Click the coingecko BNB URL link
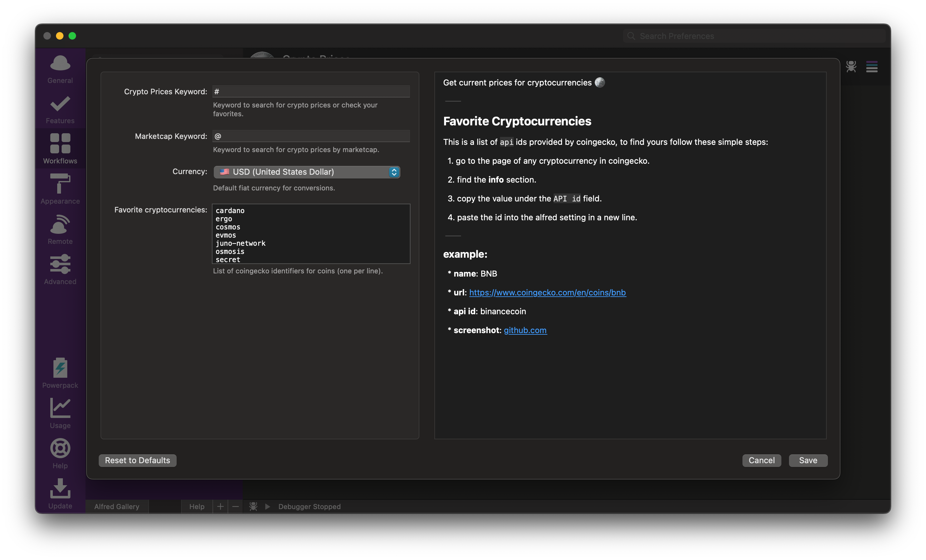The image size is (926, 560). tap(548, 292)
